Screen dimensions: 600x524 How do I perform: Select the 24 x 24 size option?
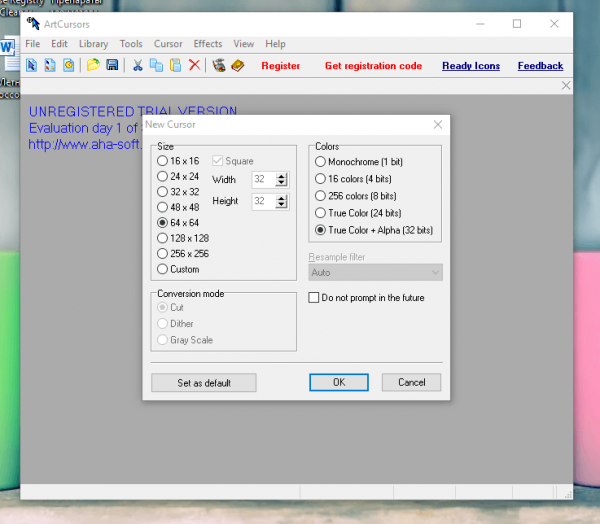point(178,176)
